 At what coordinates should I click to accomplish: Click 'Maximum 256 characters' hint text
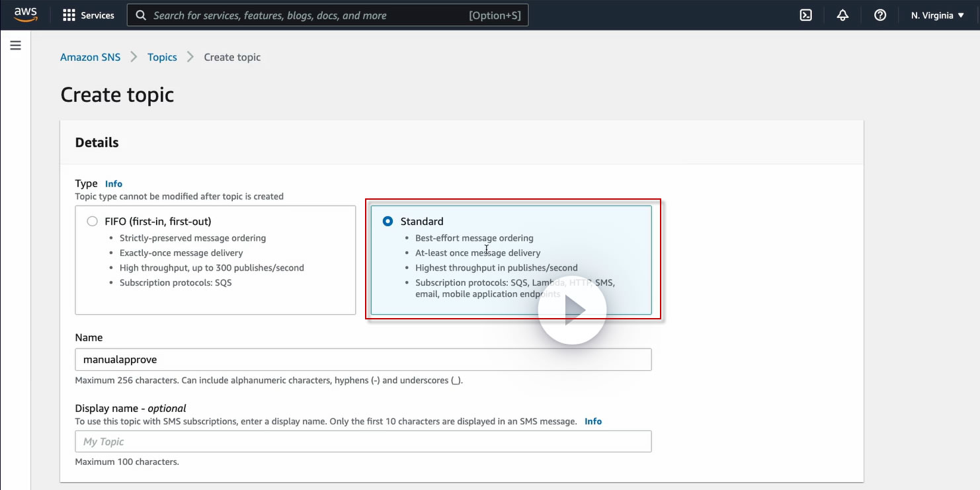coord(269,380)
